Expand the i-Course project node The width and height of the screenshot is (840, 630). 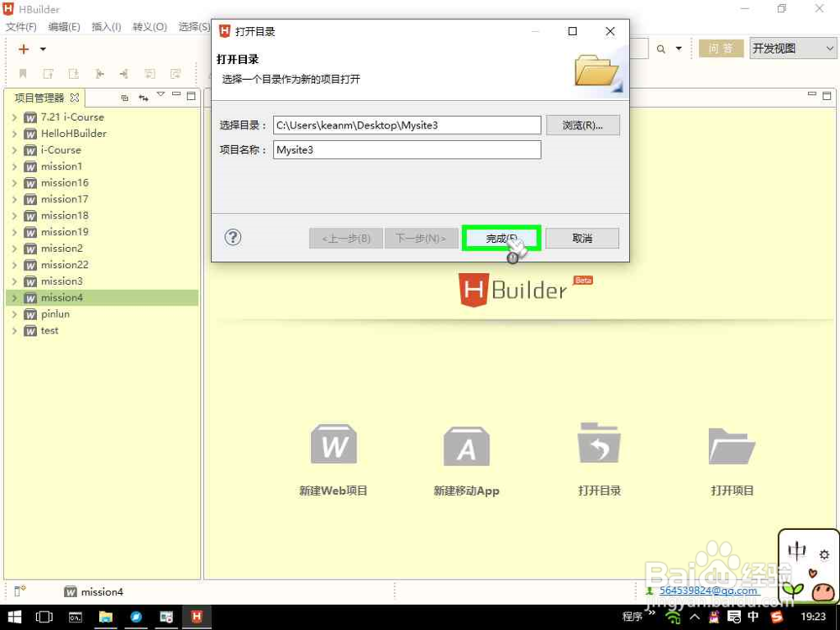[x=14, y=150]
